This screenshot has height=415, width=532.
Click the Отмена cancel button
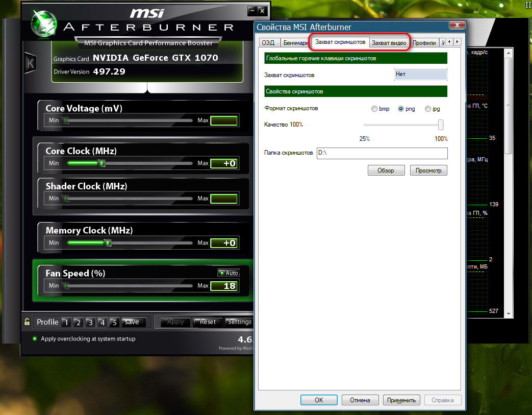click(360, 400)
